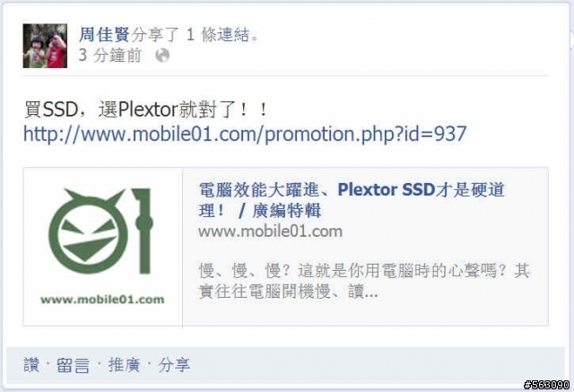
Task: Click the '慢、慢、慢?' preview description text
Action: tap(364, 281)
